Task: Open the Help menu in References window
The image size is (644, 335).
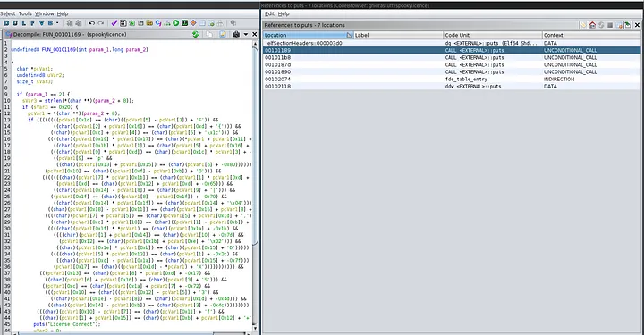Action: (x=284, y=13)
